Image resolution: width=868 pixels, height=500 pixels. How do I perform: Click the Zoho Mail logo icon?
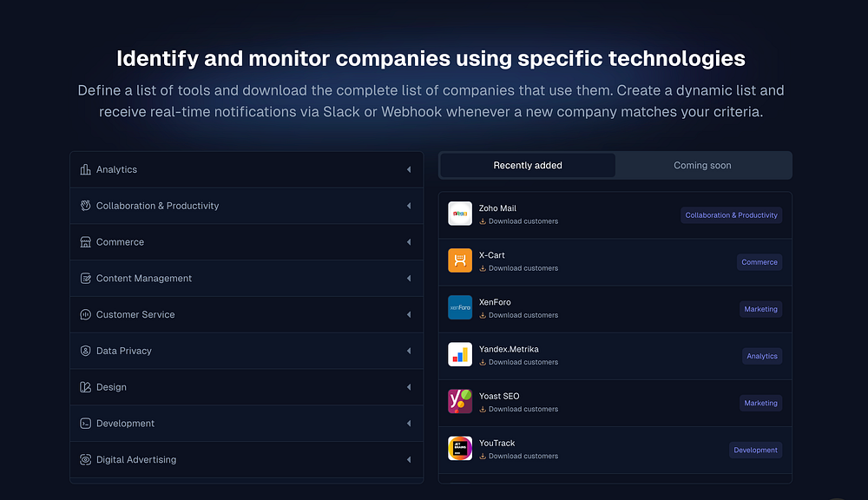(459, 214)
